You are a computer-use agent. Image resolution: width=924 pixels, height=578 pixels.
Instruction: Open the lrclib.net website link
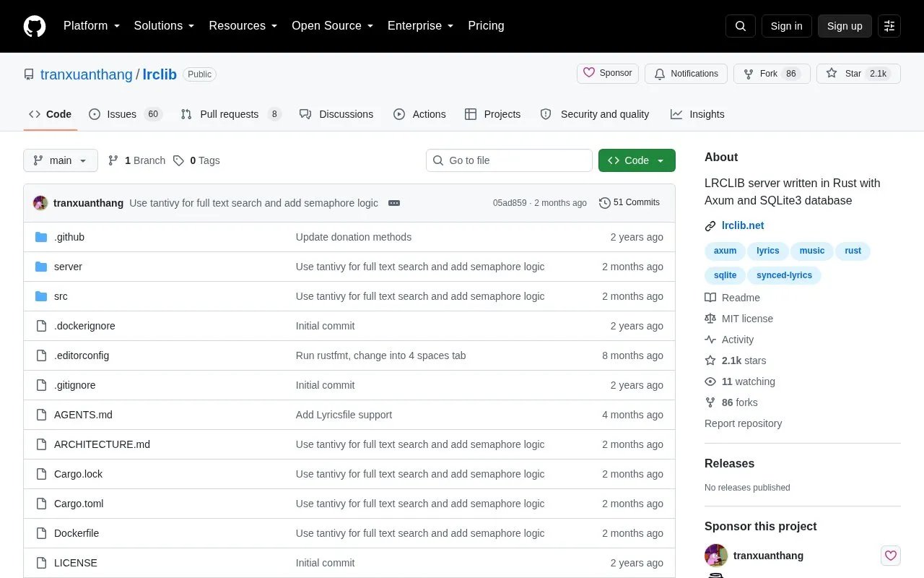click(743, 225)
